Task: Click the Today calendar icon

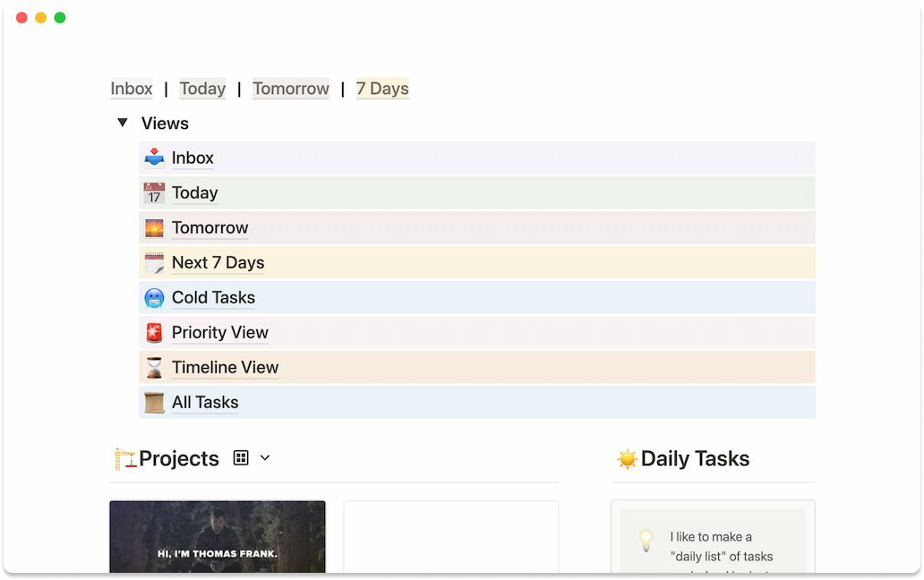Action: 154,192
